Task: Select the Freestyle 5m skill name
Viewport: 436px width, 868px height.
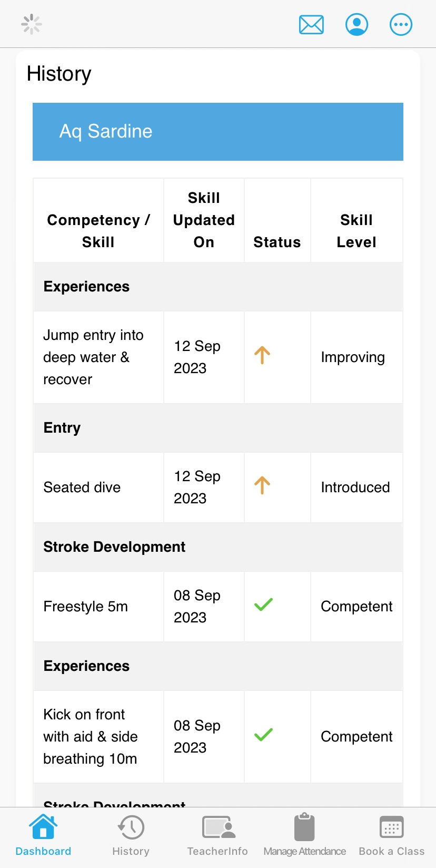Action: pyautogui.click(x=86, y=607)
